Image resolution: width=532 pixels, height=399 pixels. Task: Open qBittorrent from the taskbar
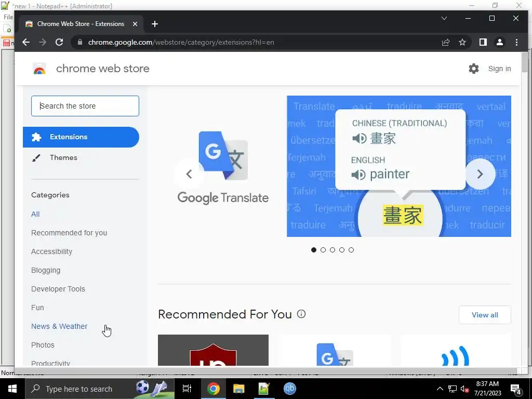[289, 389]
